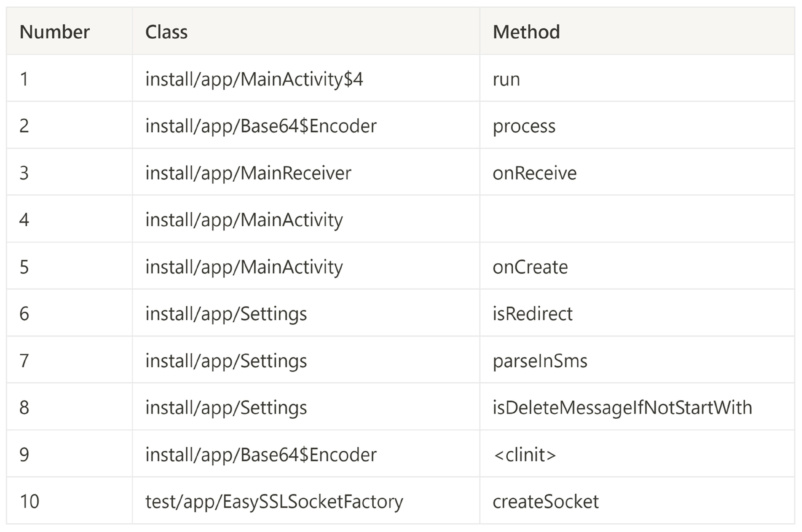
Task: Select the <clinit> method cell
Action: click(524, 455)
